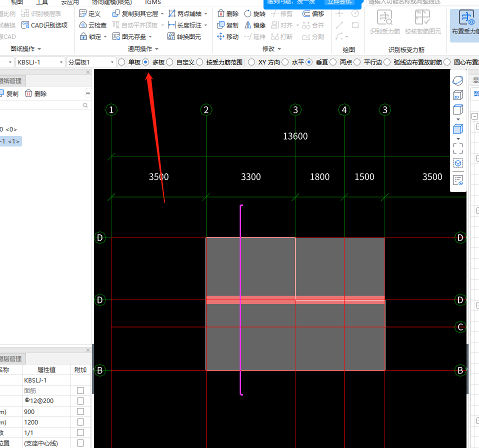Select the 删除 delete tool in ribbon

click(228, 13)
